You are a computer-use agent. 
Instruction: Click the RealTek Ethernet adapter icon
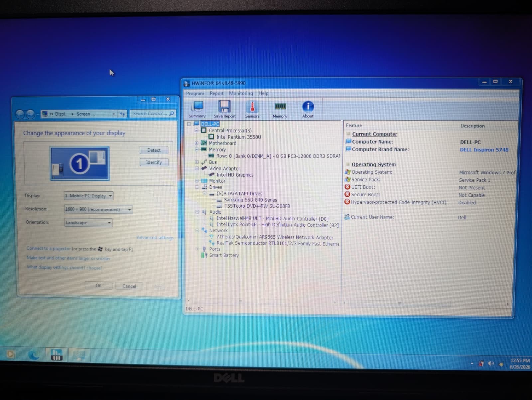[211, 243]
